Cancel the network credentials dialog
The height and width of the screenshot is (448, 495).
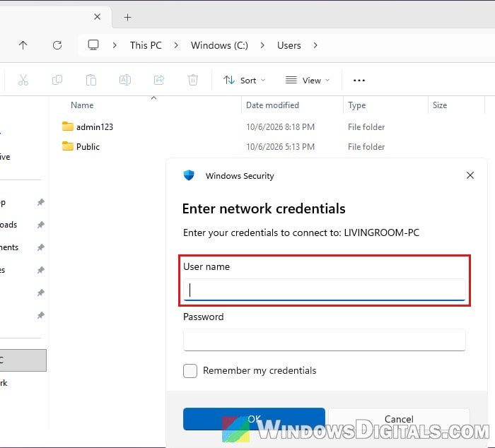tap(399, 419)
